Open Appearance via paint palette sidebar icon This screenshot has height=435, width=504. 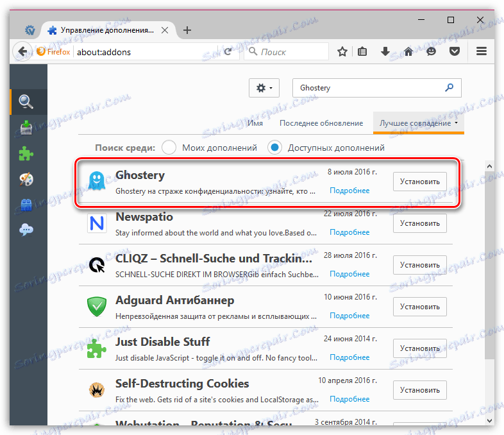click(26, 179)
